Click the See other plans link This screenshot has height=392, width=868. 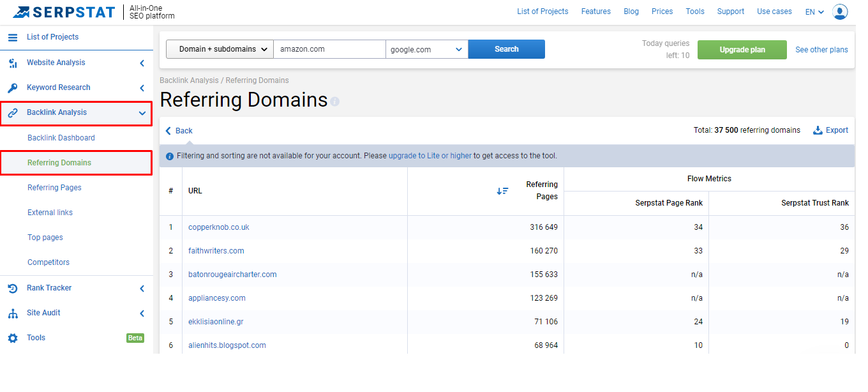(x=821, y=50)
